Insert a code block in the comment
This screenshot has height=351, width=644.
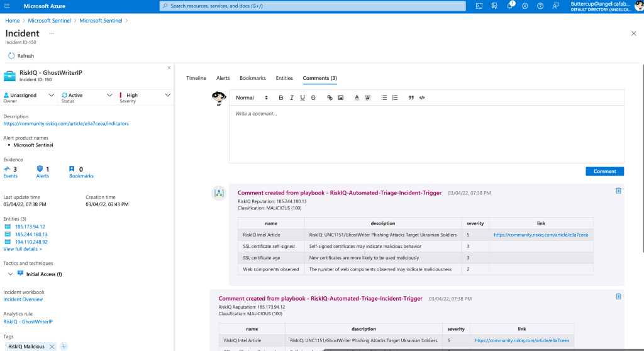point(422,97)
